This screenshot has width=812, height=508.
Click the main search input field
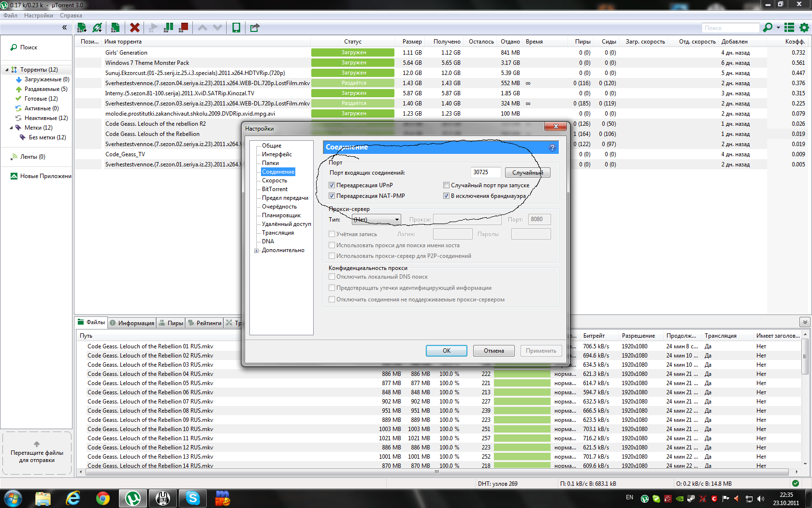pyautogui.click(x=730, y=28)
